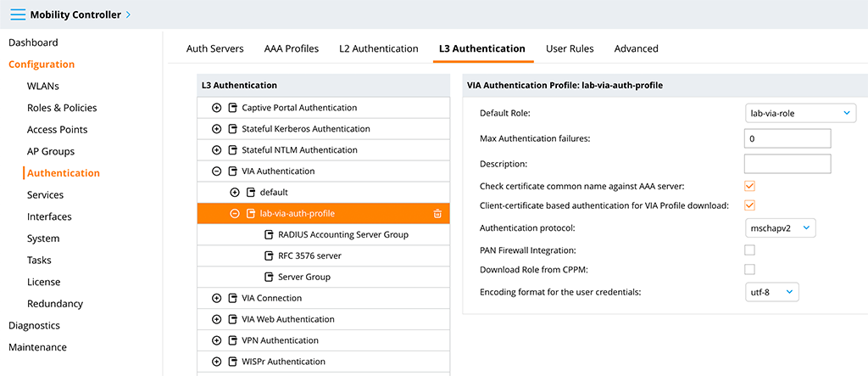Switch to the AAA Profiles tab
Screen dimensions: 868x376
pyautogui.click(x=292, y=48)
